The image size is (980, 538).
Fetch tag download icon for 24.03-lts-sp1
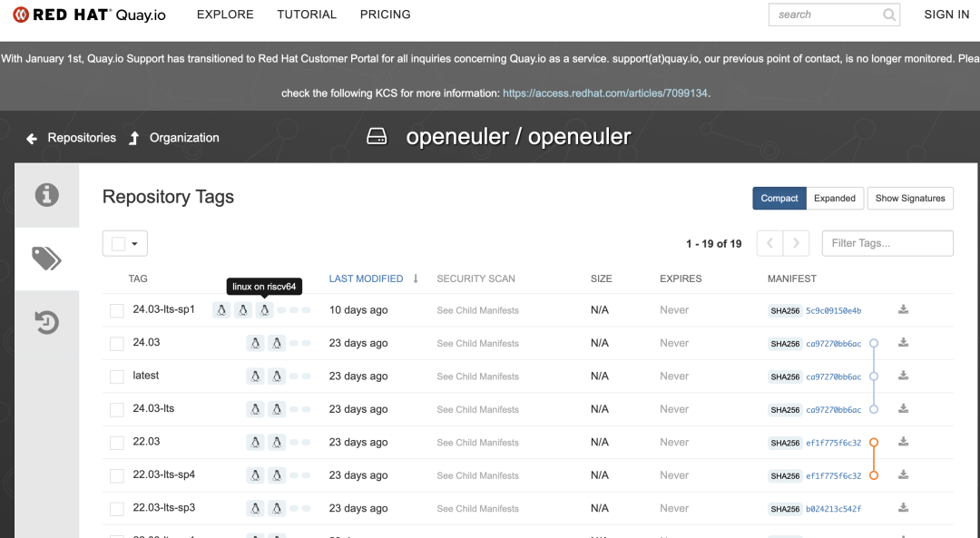click(903, 309)
